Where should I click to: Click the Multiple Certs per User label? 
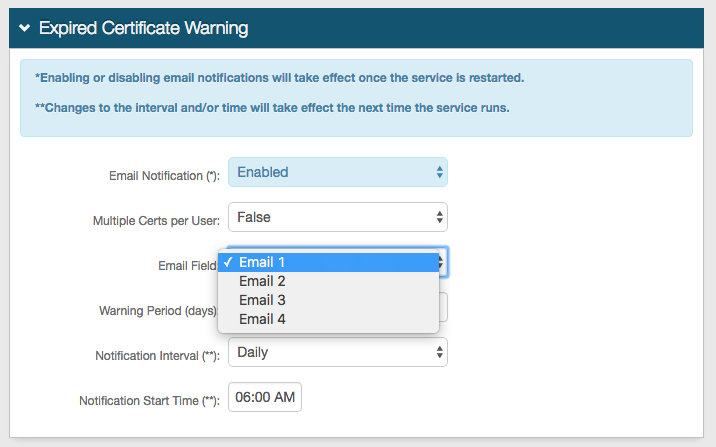pos(156,220)
